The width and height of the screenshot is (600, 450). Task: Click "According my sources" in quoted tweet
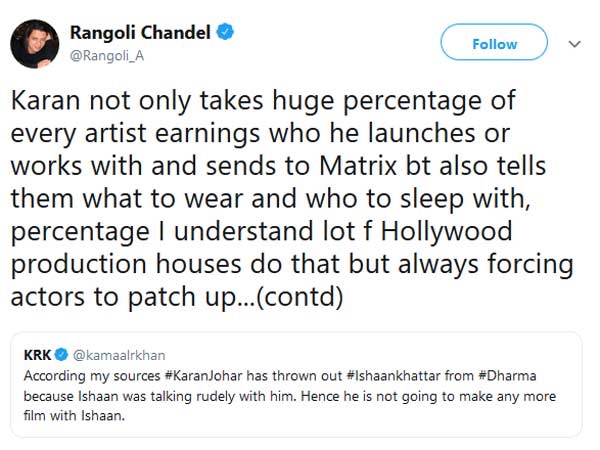click(92, 376)
